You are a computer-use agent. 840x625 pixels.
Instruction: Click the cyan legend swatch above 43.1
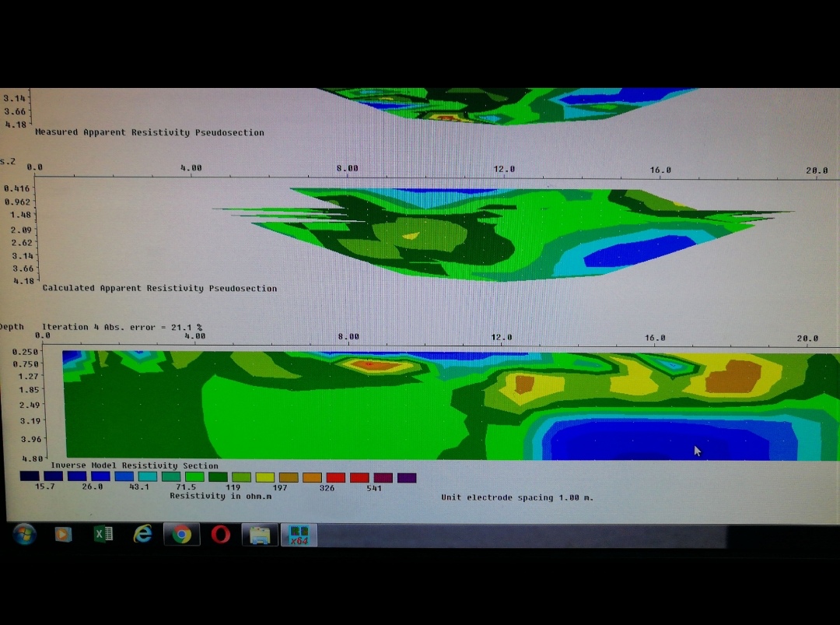pos(148,477)
